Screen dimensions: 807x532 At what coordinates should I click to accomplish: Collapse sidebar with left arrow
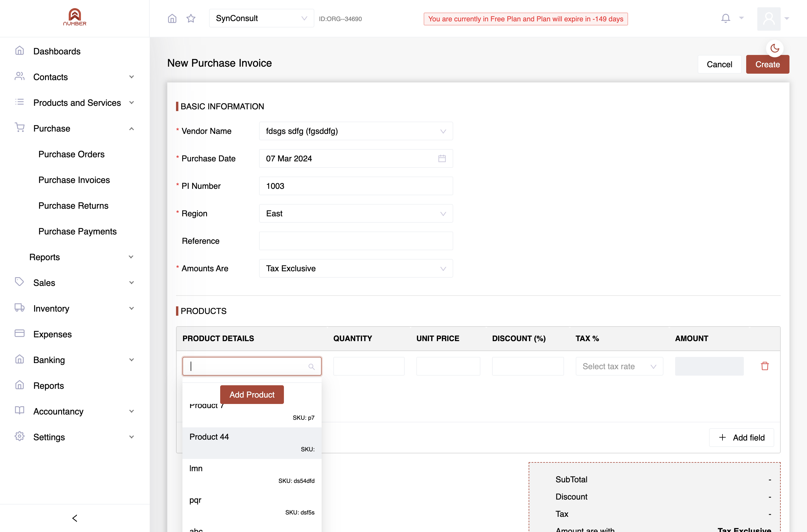(75, 518)
